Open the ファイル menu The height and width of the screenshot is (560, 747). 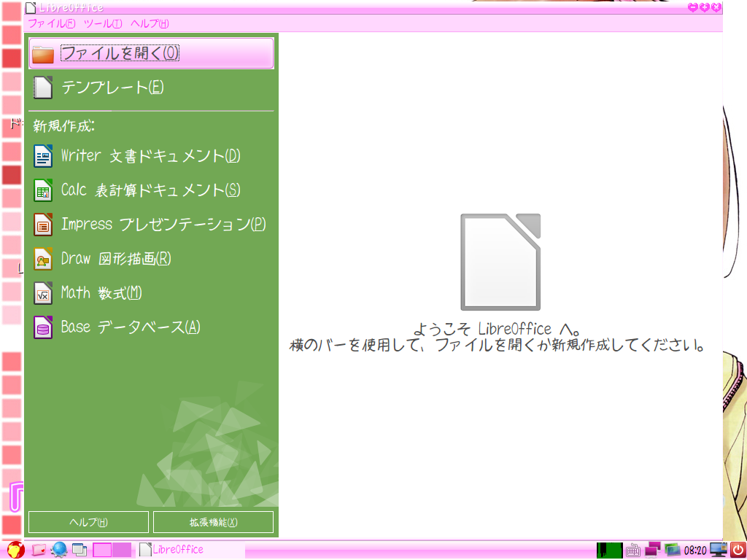click(x=51, y=23)
